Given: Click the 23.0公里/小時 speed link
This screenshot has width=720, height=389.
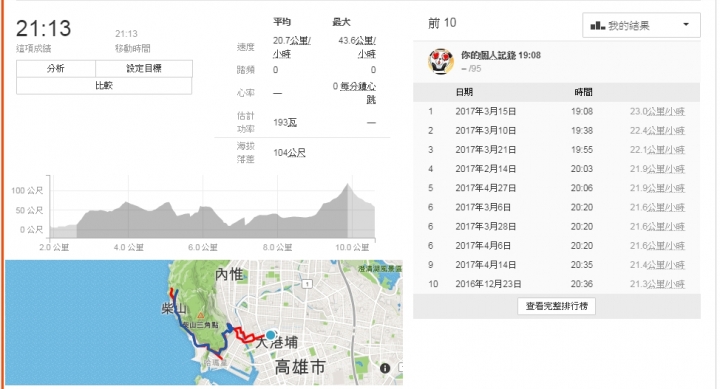Looking at the screenshot, I should pos(657,111).
